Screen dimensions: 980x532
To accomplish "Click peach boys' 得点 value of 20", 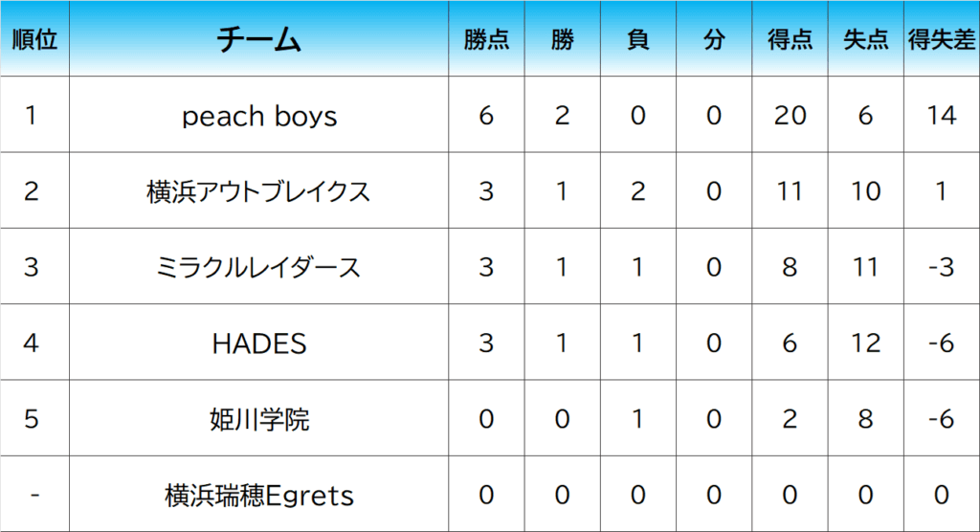I will point(790,116).
